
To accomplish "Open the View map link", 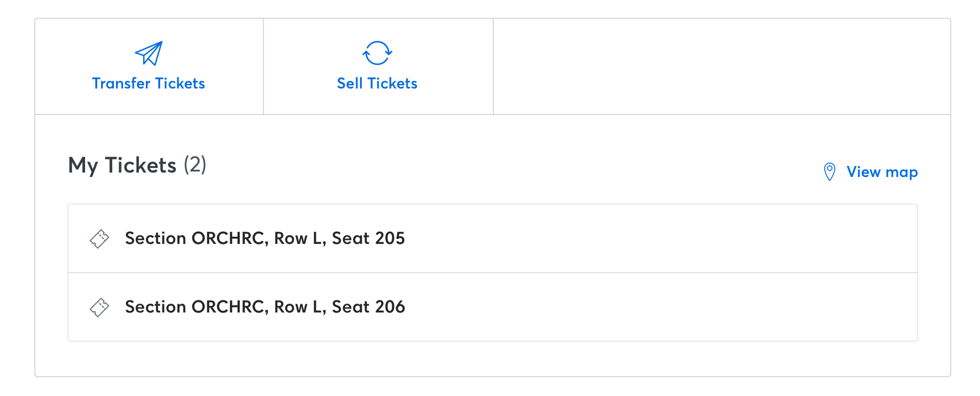I will pyautogui.click(x=871, y=172).
